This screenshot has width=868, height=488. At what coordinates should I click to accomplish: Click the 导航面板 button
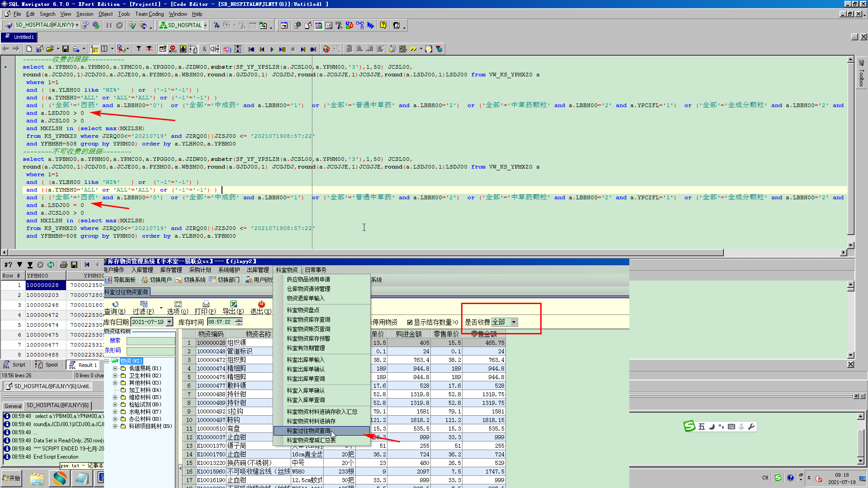coord(121,280)
